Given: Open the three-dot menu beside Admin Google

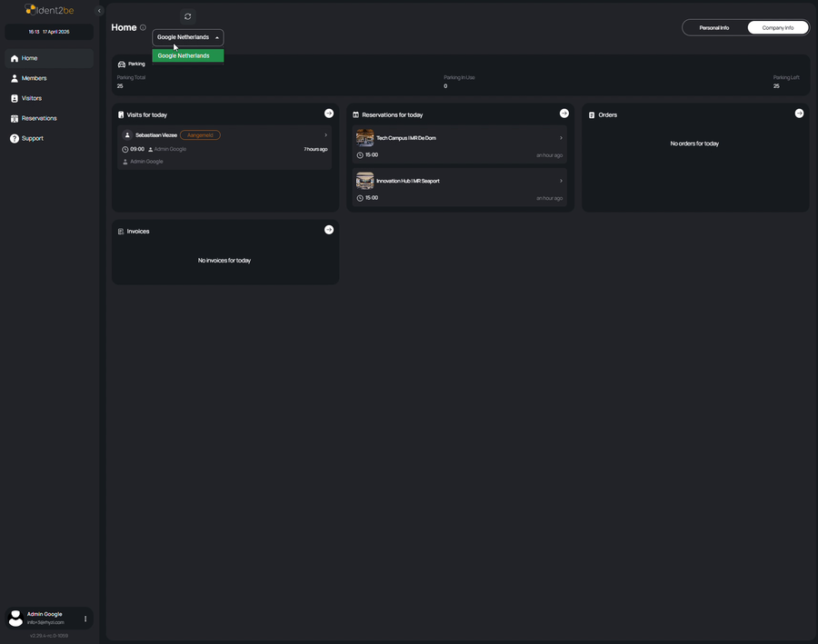Looking at the screenshot, I should click(85, 619).
